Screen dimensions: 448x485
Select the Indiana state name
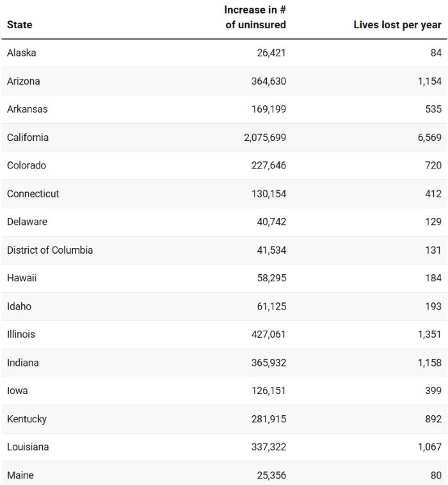(23, 363)
